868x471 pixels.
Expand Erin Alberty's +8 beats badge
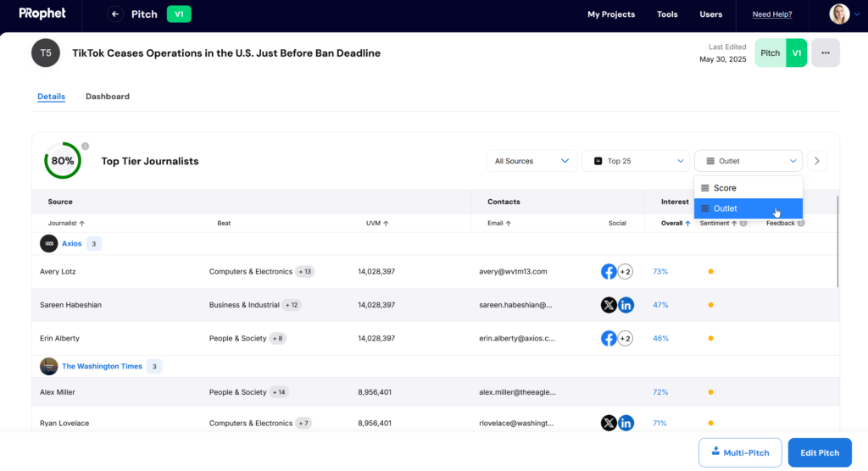[x=277, y=338]
